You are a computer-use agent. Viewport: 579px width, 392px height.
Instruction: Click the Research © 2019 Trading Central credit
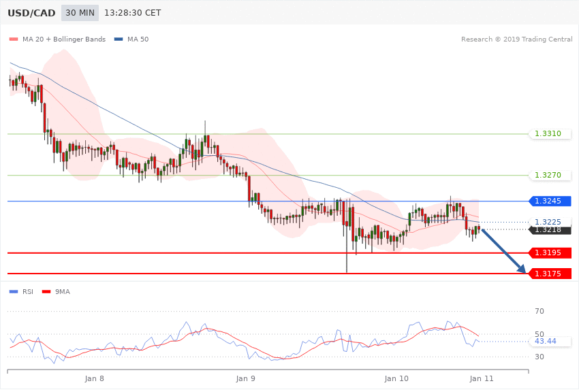[x=516, y=39]
